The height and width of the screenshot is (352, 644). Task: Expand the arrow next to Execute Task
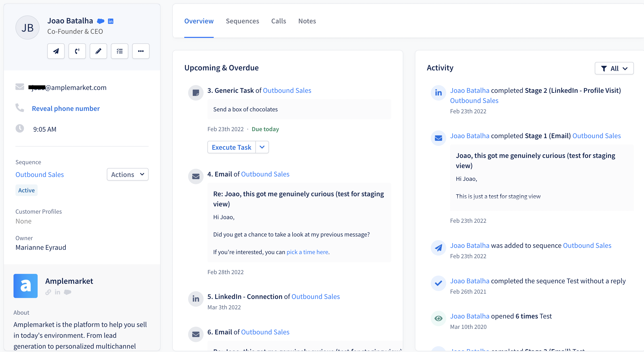[x=262, y=147]
